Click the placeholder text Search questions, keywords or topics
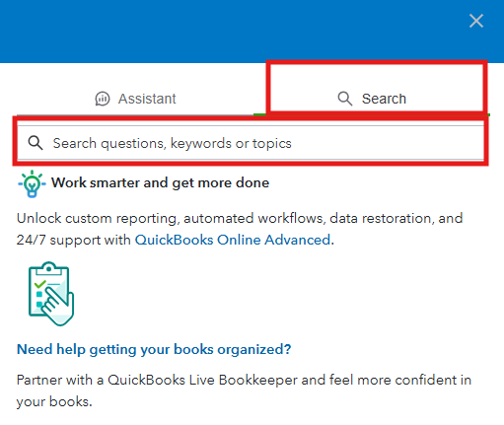This screenshot has width=504, height=425. click(x=173, y=143)
